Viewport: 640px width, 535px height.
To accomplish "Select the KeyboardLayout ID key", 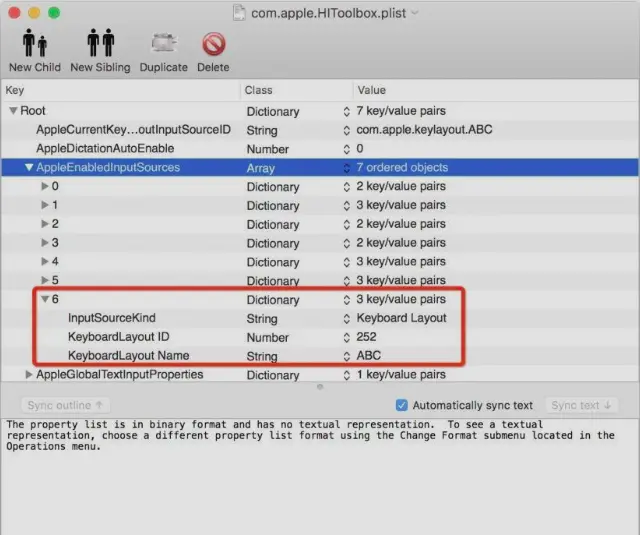I will tap(119, 337).
